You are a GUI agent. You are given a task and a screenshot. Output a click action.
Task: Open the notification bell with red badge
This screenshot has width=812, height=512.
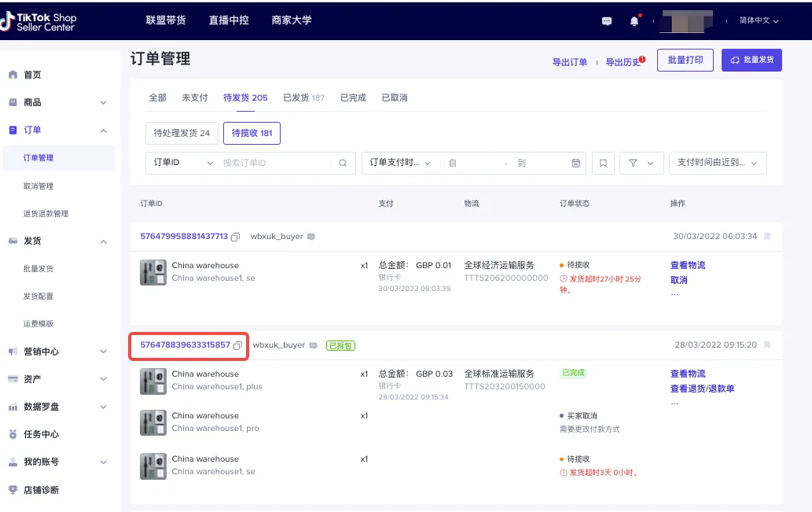[634, 21]
